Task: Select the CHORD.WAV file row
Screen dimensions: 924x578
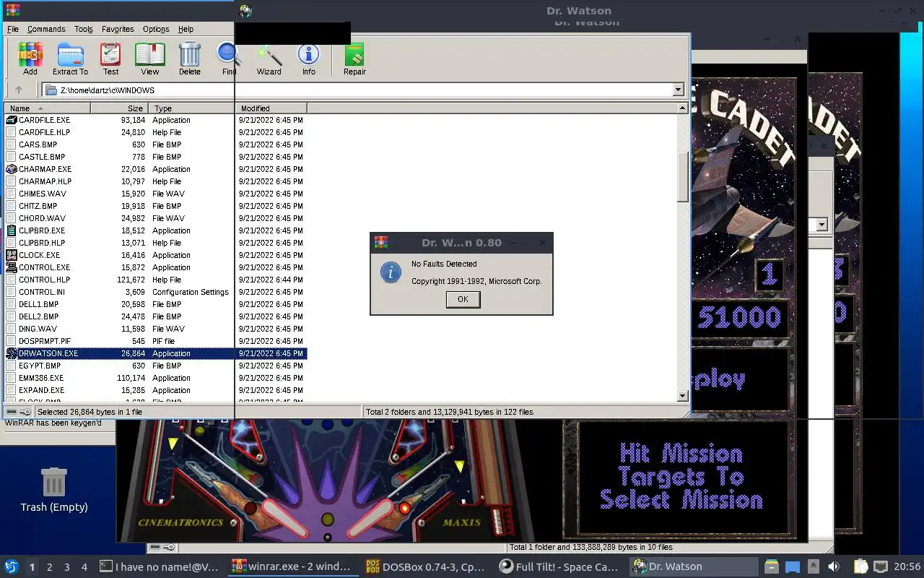Action: point(156,218)
